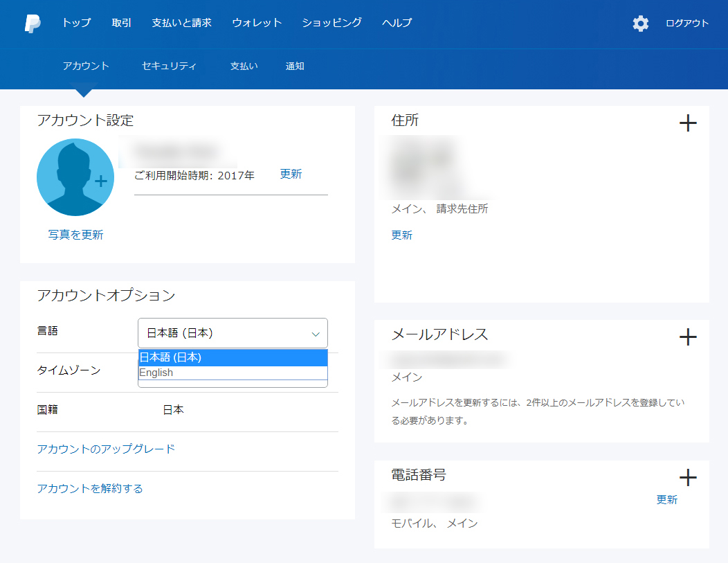This screenshot has height=563, width=728.
Task: Add a new email address with plus icon
Action: (687, 337)
